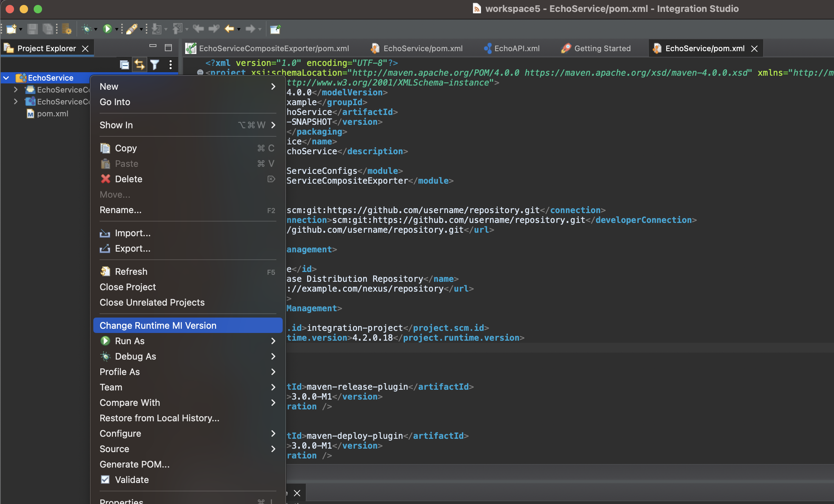Click the Previous Annotation toolbar icon
The height and width of the screenshot is (504, 834).
pos(177,29)
